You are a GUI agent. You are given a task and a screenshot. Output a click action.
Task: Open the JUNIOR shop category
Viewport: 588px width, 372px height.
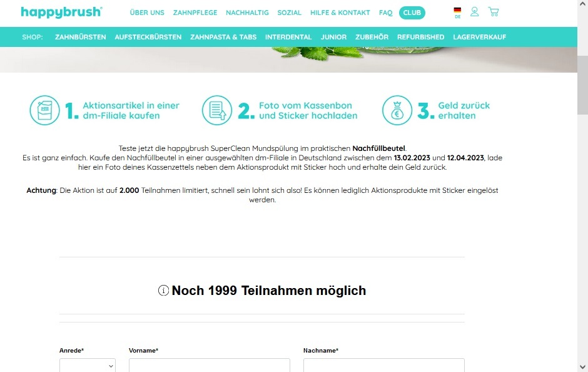(x=333, y=37)
